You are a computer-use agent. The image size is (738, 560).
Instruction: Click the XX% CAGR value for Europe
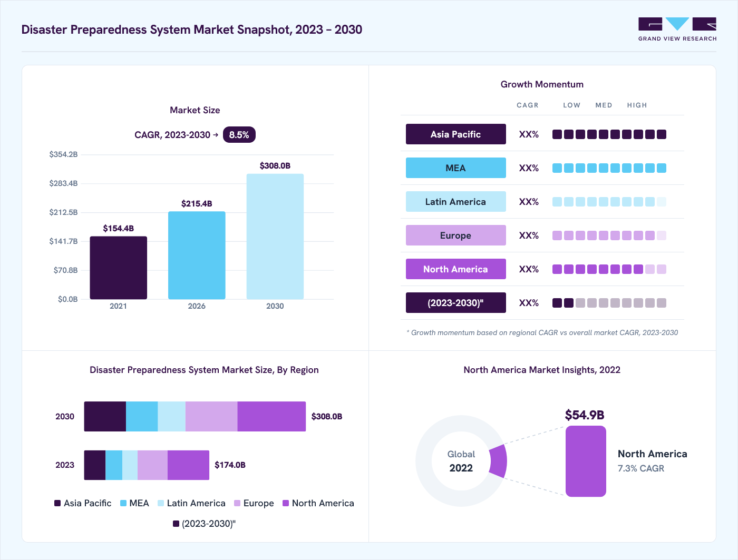(x=529, y=235)
